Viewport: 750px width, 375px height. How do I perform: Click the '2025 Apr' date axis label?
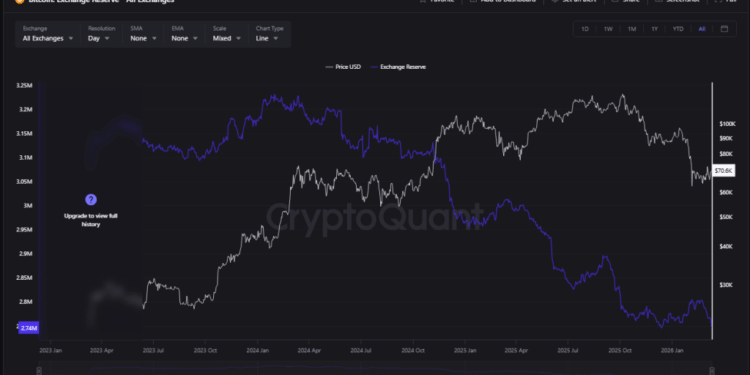517,351
